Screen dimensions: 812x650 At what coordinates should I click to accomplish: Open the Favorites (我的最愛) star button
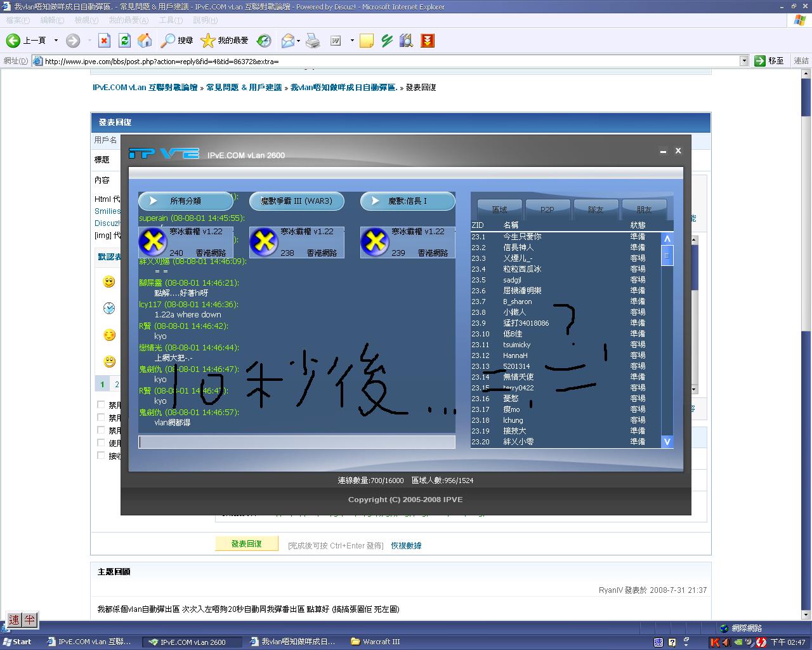225,41
